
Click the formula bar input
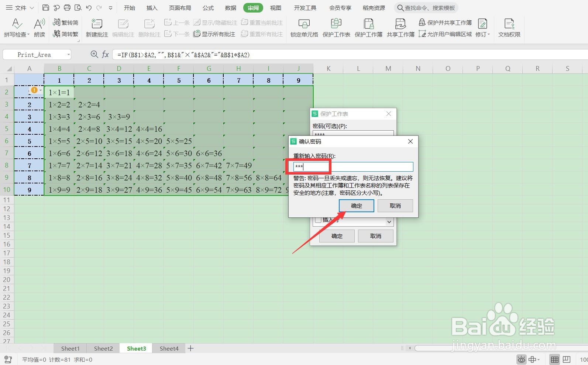[x=350, y=55]
